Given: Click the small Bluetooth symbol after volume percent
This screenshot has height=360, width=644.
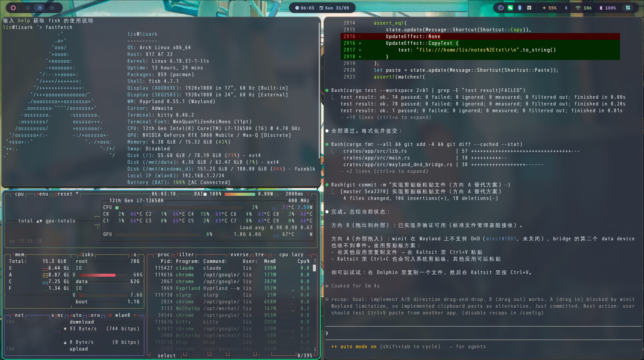Looking at the screenshot, I should (566, 8).
